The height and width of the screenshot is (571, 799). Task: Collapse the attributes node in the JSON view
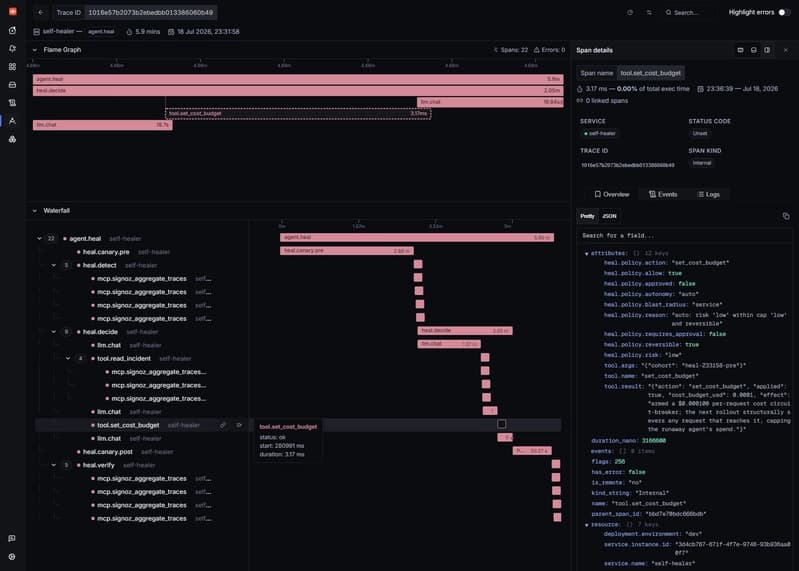[587, 253]
